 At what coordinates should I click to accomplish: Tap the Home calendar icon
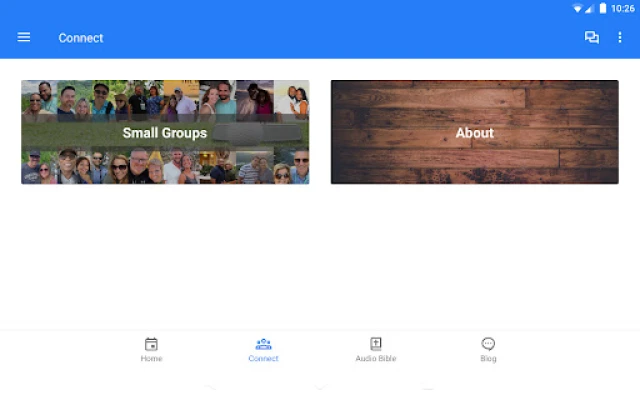(x=151, y=344)
